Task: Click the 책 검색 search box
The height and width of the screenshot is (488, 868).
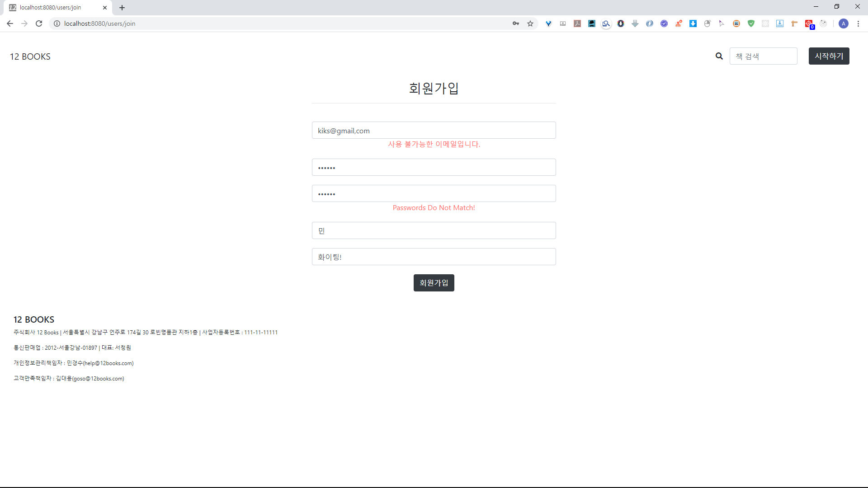Action: click(763, 56)
